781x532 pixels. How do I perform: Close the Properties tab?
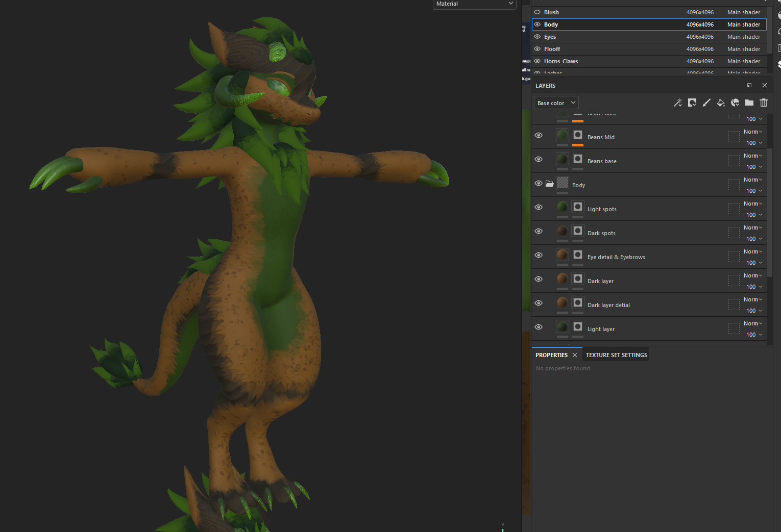[575, 355]
